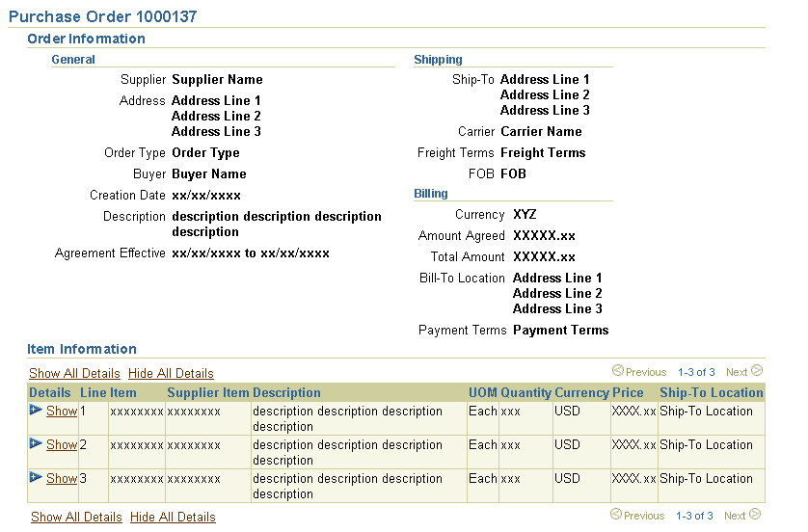Click currency value XYZ
Screen dimensions: 808x532
(x=525, y=214)
